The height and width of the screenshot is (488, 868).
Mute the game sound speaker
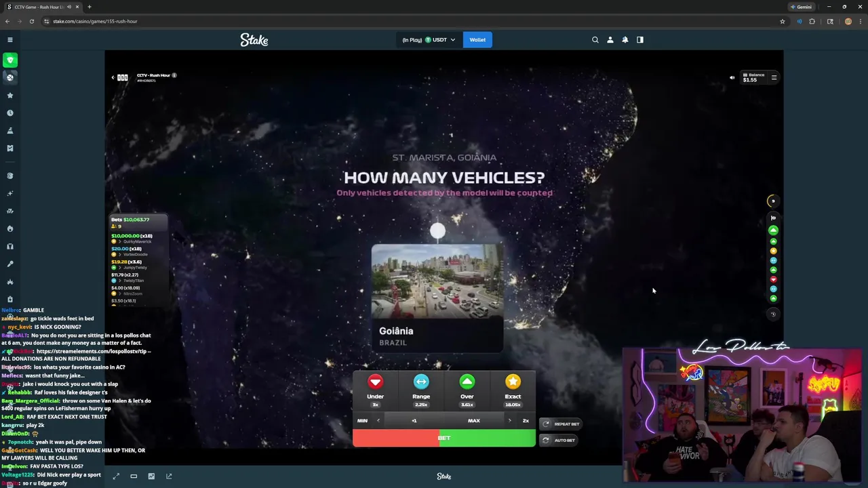(x=732, y=78)
